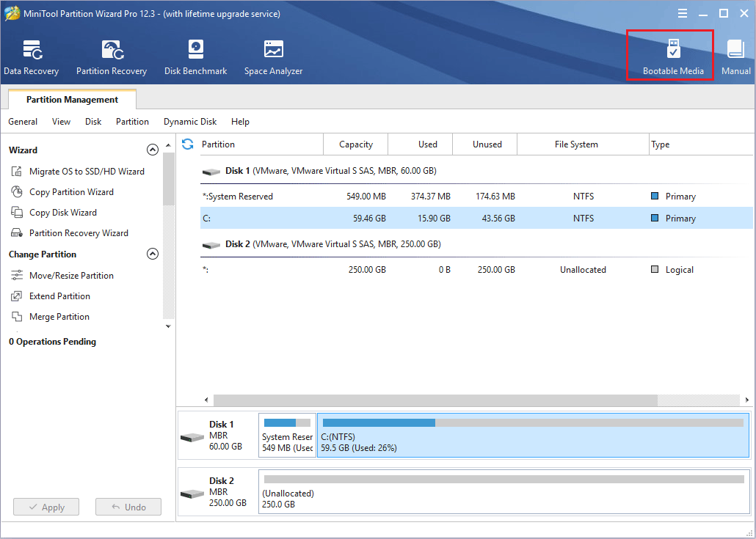Refresh the partition list
Screen dimensions: 756x539
(x=188, y=144)
